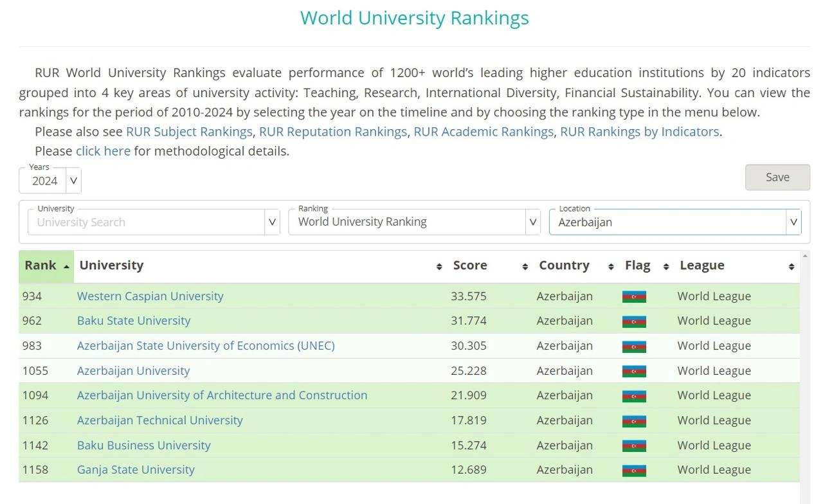Image resolution: width=823 pixels, height=504 pixels.
Task: Expand the Location dropdown set to Azerbaijan
Action: click(793, 222)
